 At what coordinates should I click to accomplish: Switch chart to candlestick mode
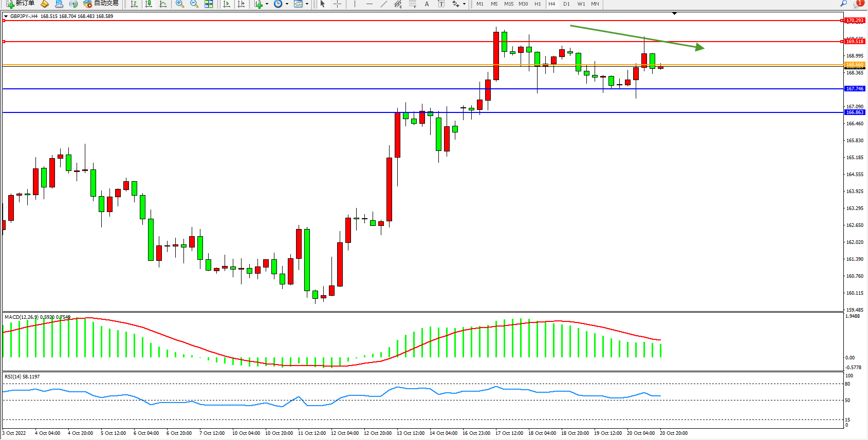(x=149, y=4)
